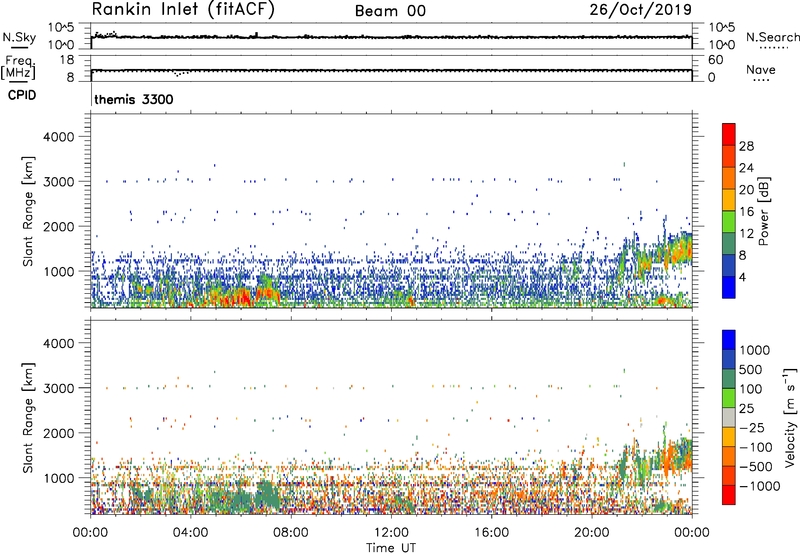Click the frequency axis value "18"
800x554 pixels.
pyautogui.click(x=66, y=60)
